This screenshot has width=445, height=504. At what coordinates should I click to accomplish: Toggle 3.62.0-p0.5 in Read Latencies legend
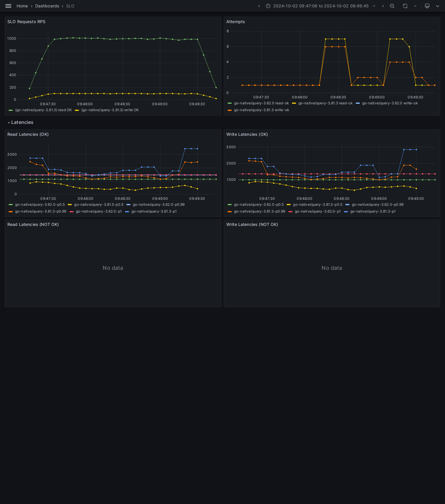tap(40, 205)
